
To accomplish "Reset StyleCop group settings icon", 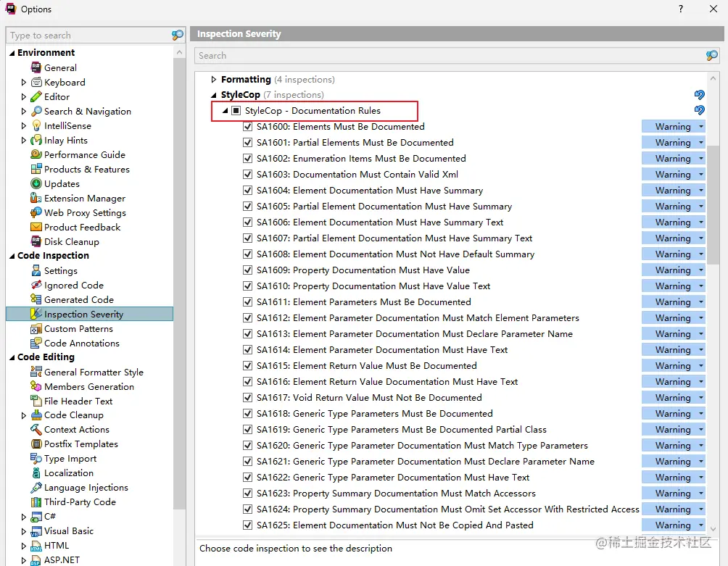I will point(699,95).
